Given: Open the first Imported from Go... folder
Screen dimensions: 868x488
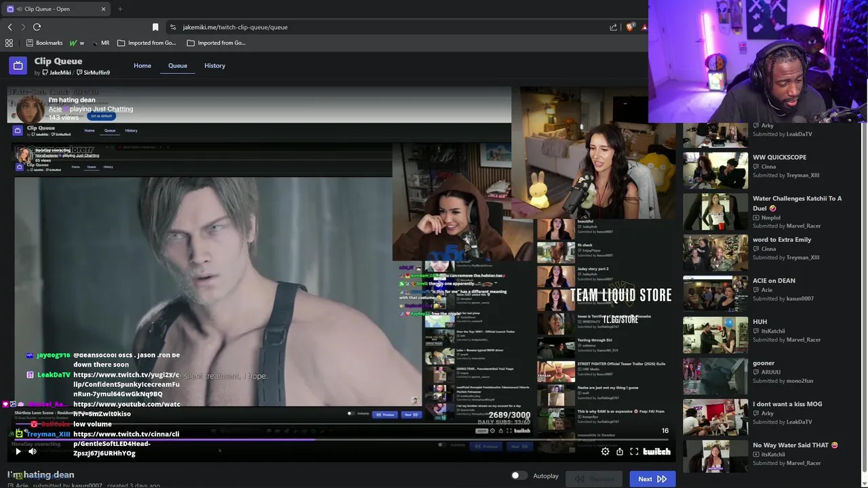Looking at the screenshot, I should coord(146,43).
